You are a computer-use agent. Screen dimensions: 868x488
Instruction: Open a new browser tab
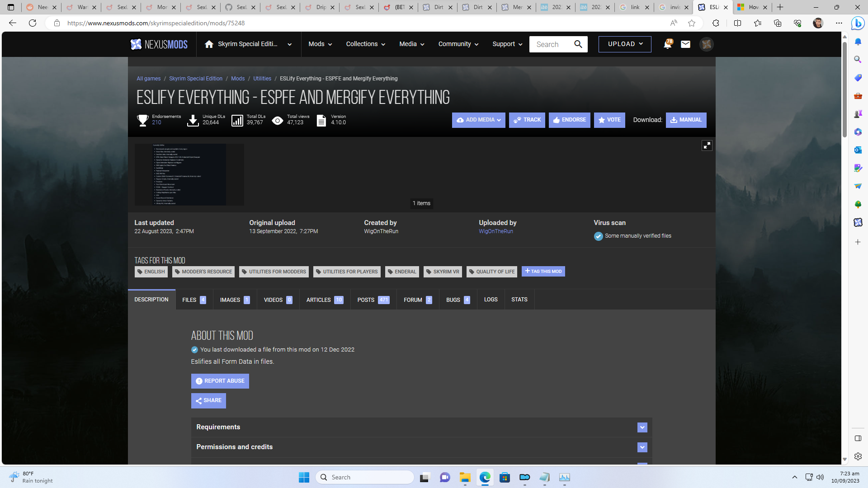point(780,7)
